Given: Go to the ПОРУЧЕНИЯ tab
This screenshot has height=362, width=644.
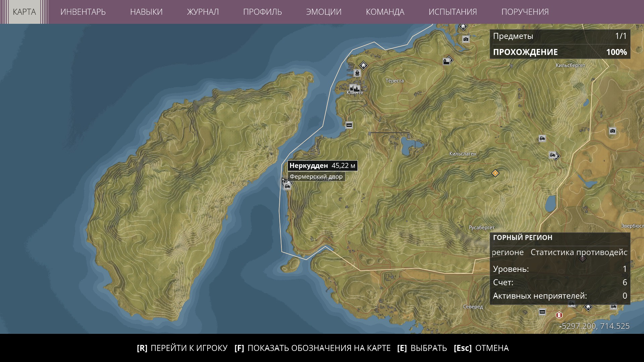Looking at the screenshot, I should [x=525, y=12].
